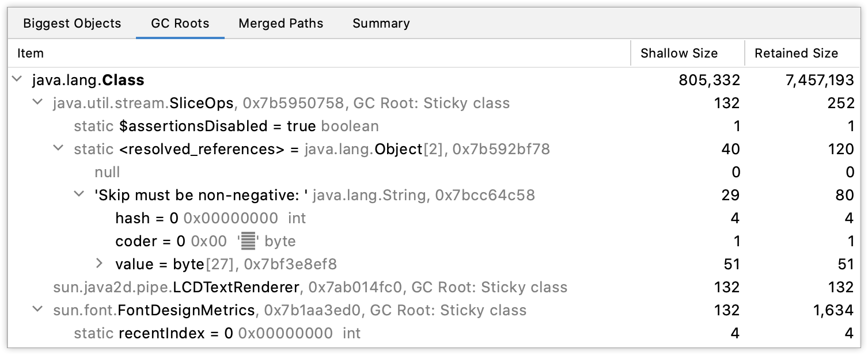Image resolution: width=868 pixels, height=355 pixels.
Task: Switch to the GC Roots tab
Action: pyautogui.click(x=180, y=23)
